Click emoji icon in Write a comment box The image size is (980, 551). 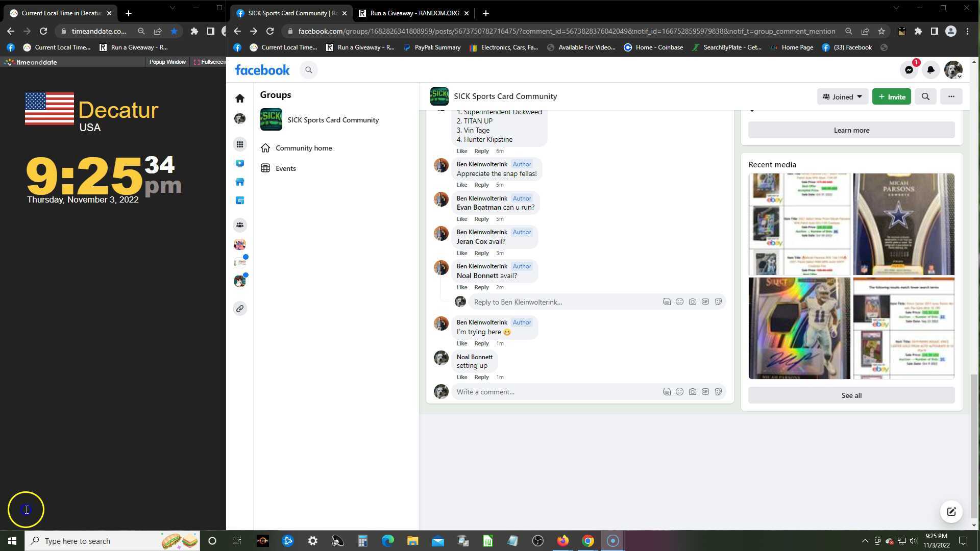[679, 392]
